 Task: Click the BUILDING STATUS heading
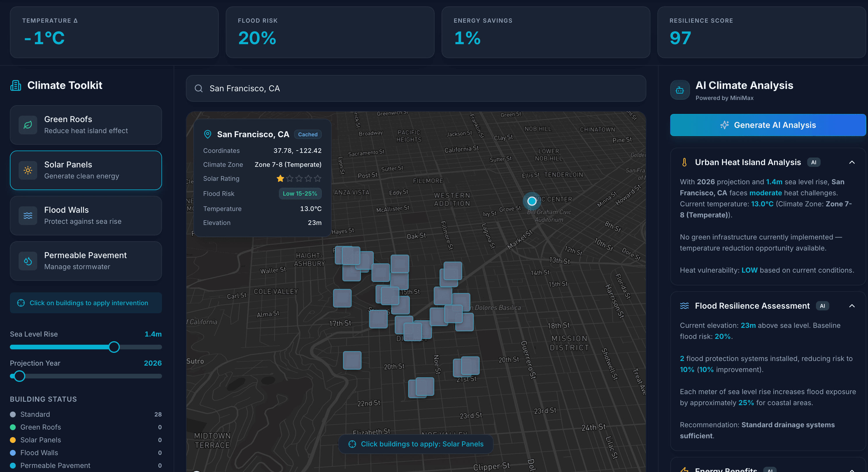(43, 399)
